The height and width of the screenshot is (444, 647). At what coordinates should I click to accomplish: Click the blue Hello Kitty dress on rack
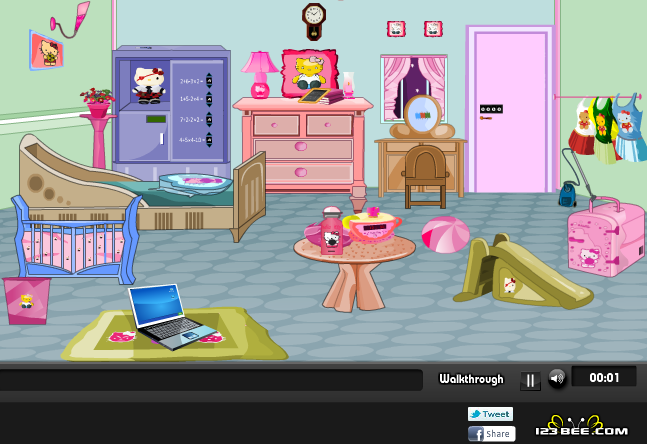click(628, 128)
